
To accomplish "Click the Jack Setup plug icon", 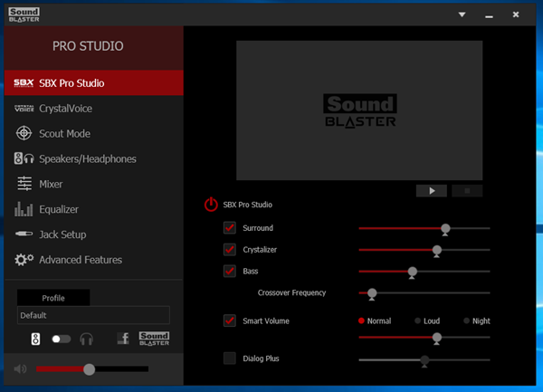I will [x=24, y=234].
